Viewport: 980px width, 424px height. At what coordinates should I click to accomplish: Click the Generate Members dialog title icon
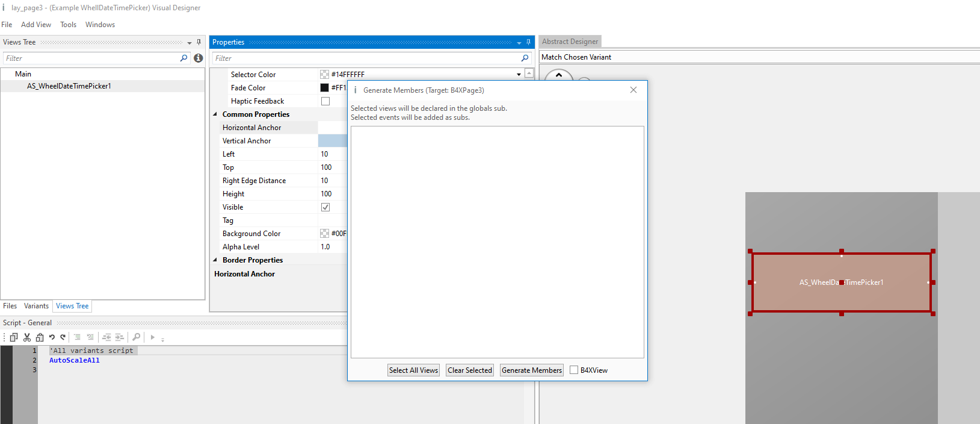point(356,90)
